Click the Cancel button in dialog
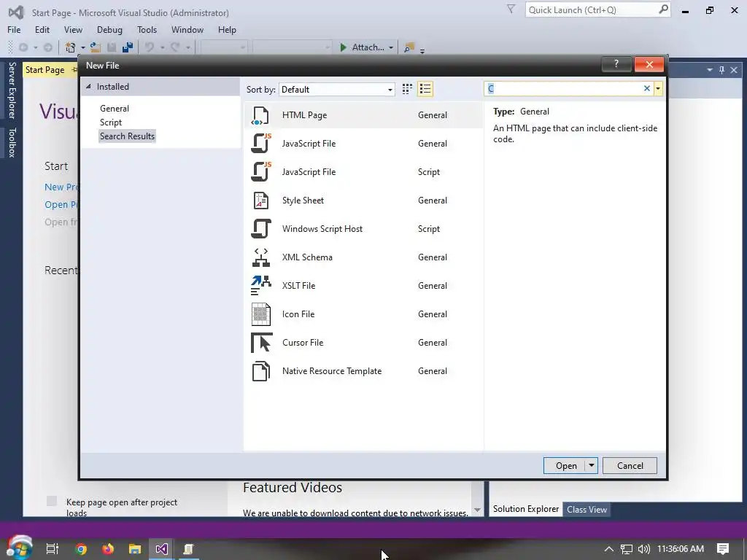747x560 pixels. [x=630, y=466]
